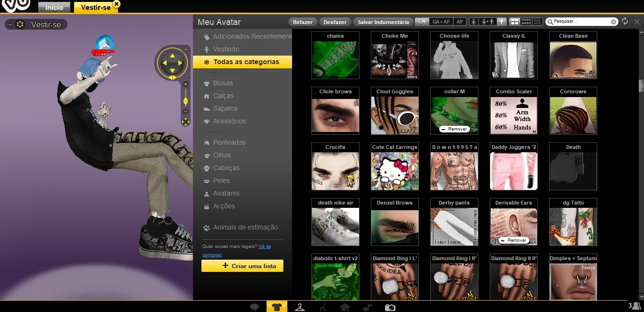Viewport: 644px width, 312px height.
Task: Click the camera pan left arrow
Action: coord(165,63)
